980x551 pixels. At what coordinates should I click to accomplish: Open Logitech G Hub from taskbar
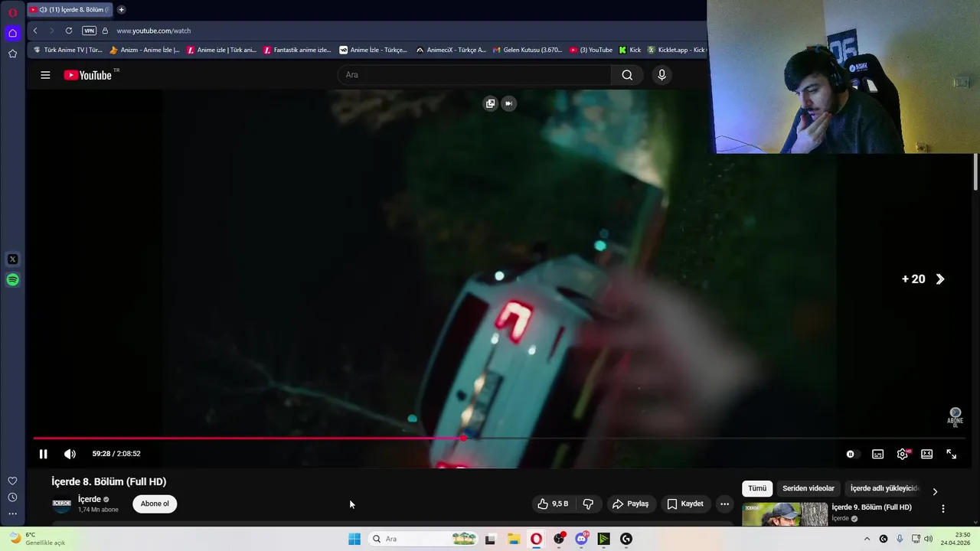coord(626,539)
